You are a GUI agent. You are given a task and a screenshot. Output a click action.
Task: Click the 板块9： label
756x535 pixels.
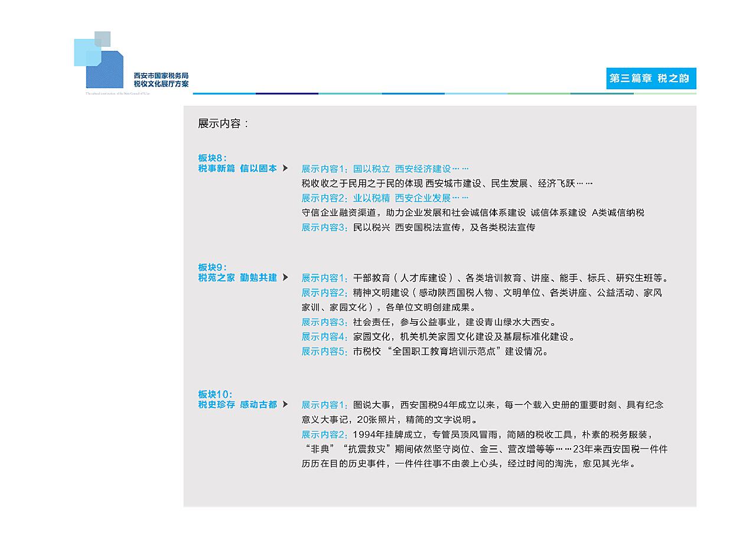tap(213, 267)
